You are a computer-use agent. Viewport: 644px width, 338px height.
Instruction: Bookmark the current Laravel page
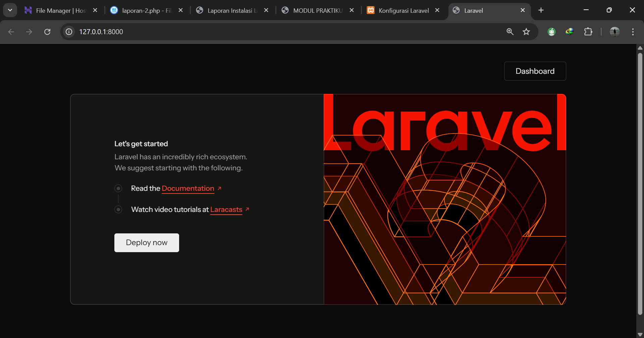[x=526, y=32]
